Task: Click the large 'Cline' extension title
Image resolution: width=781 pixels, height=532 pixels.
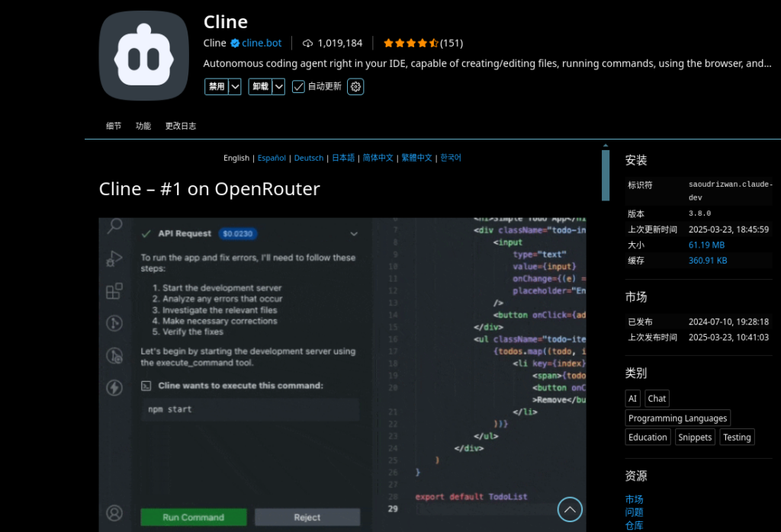Action: click(x=226, y=22)
